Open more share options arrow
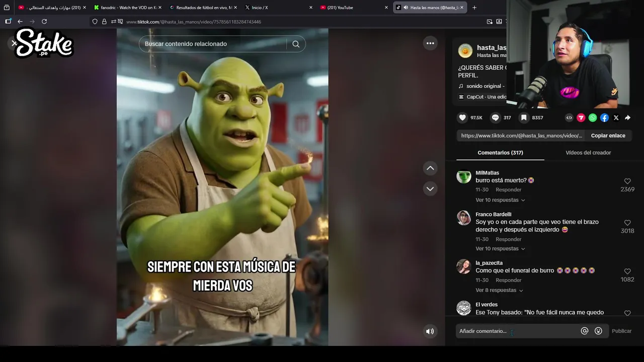644x362 pixels. pos(627,118)
